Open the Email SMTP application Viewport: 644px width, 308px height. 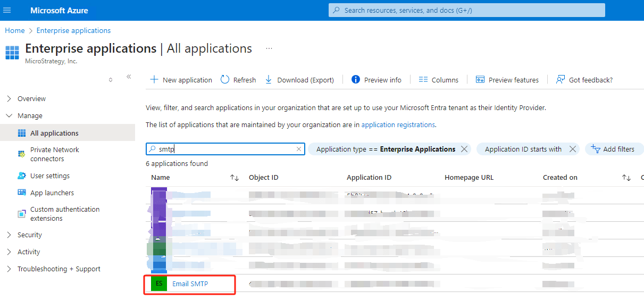(x=190, y=284)
